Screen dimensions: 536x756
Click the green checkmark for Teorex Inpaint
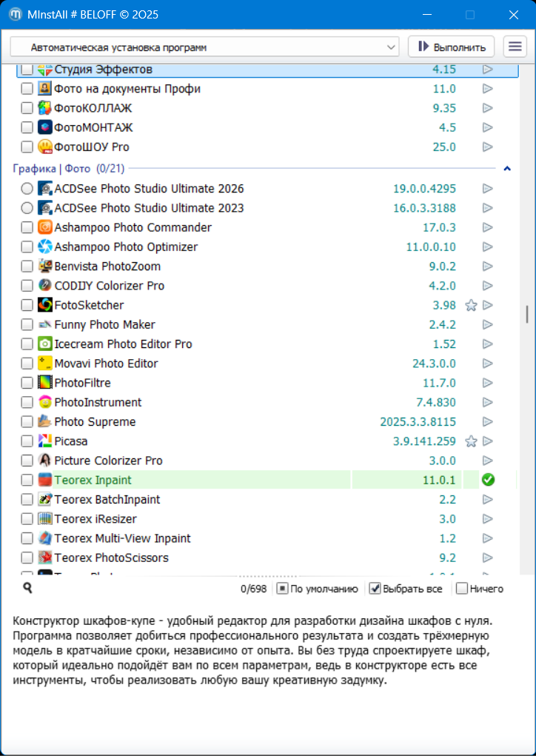click(487, 480)
